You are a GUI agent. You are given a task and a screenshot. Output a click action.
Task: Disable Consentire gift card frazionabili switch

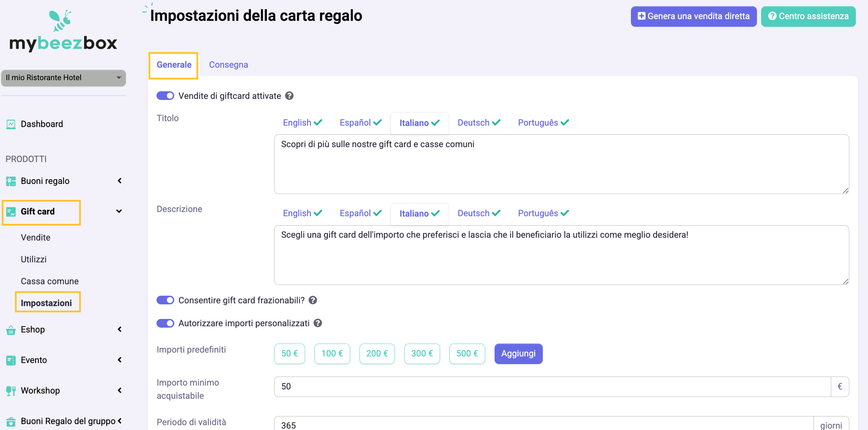(165, 300)
